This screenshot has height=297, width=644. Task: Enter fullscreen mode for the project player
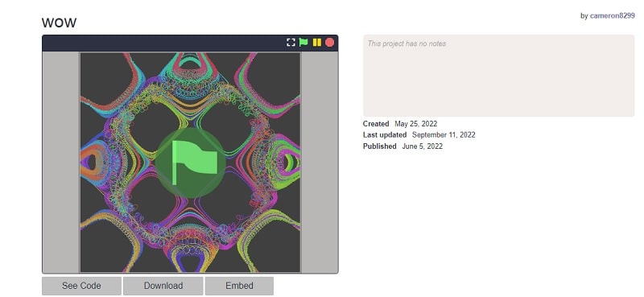291,43
